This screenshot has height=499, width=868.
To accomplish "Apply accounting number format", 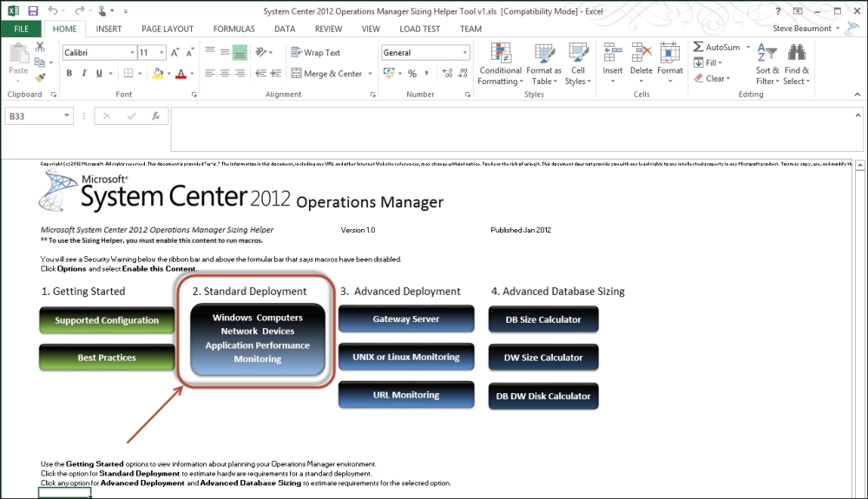I will pos(389,73).
